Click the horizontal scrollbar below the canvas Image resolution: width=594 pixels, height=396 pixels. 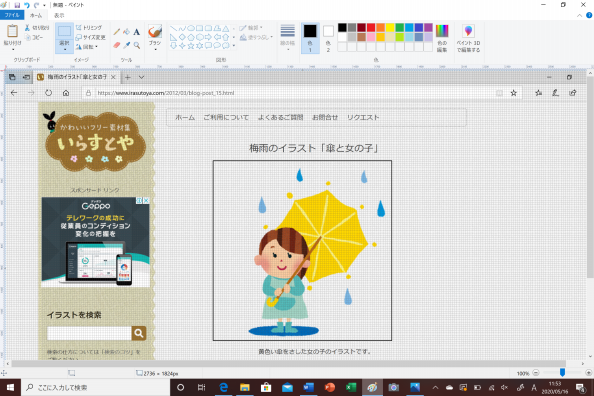pyautogui.click(x=289, y=363)
